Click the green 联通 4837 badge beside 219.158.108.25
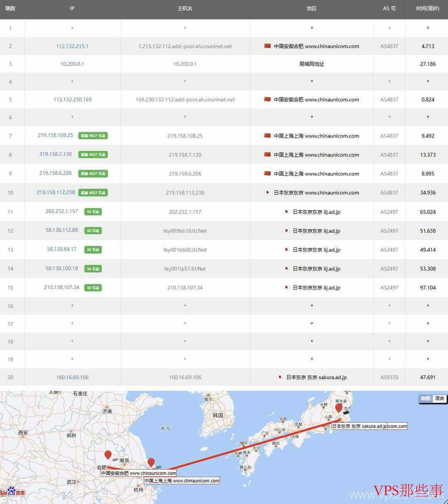448x504 pixels. coord(93,136)
